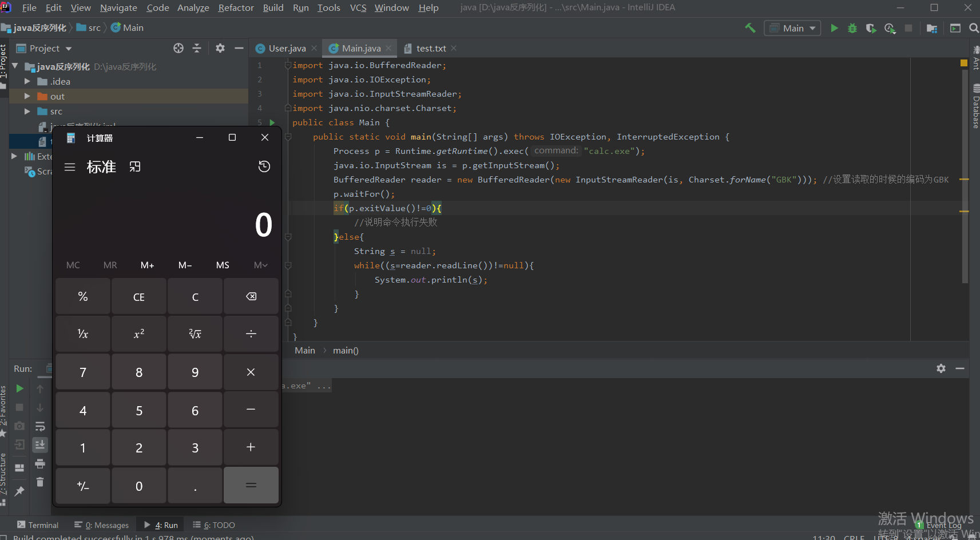Rerun program from Run panel
The image size is (980, 540).
pos(19,388)
